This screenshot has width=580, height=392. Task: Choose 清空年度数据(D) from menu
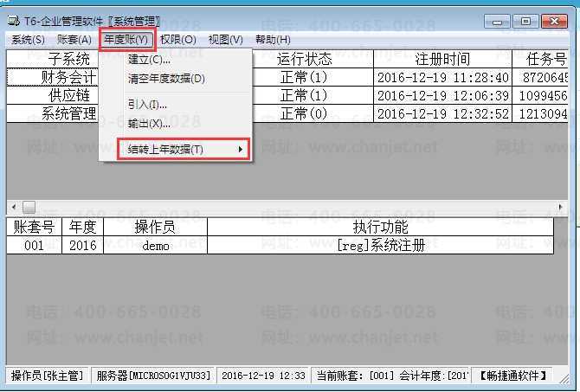[166, 79]
